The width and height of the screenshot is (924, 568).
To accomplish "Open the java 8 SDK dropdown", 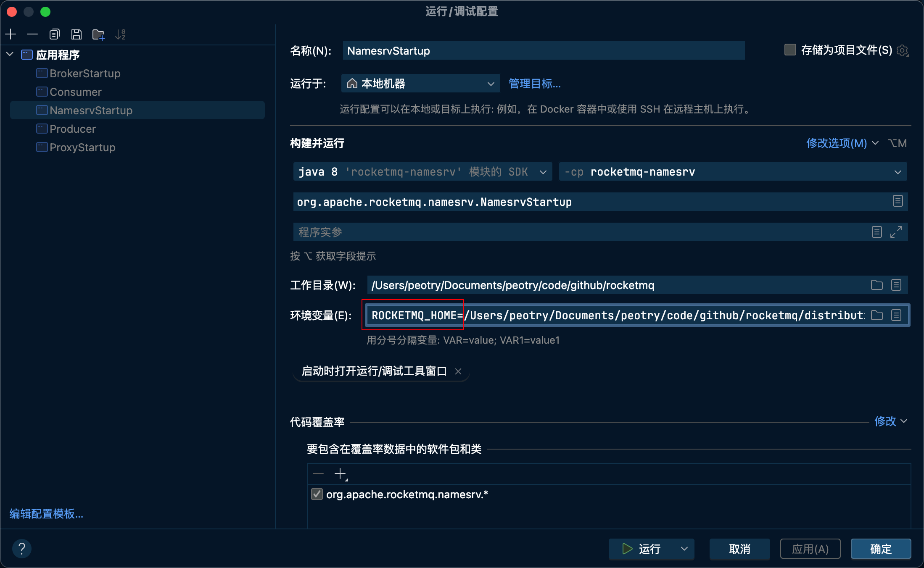I will pos(422,172).
